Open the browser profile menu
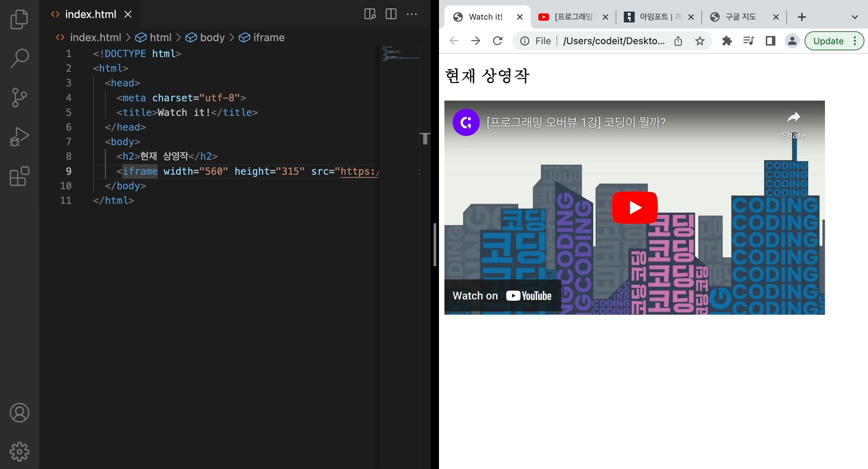The height and width of the screenshot is (469, 868). point(792,41)
